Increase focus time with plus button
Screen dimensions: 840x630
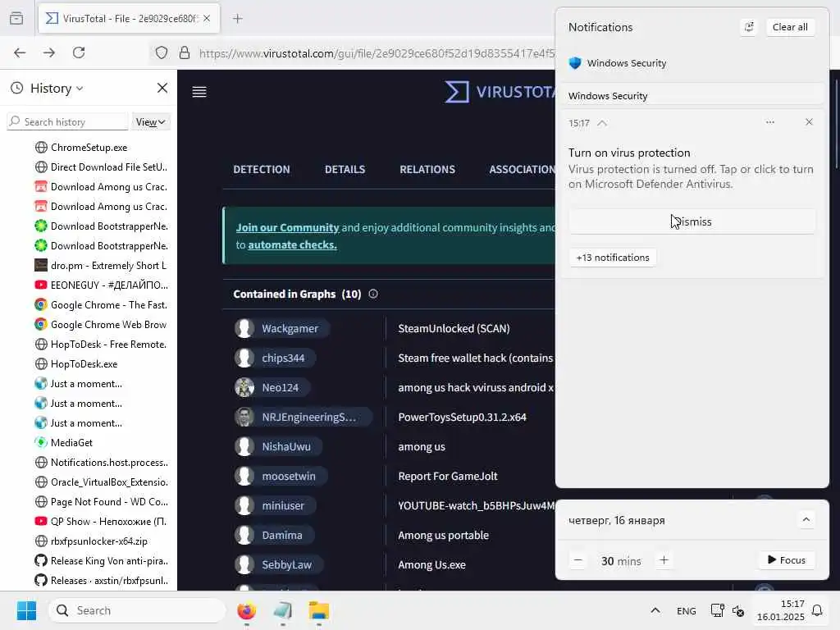664,560
